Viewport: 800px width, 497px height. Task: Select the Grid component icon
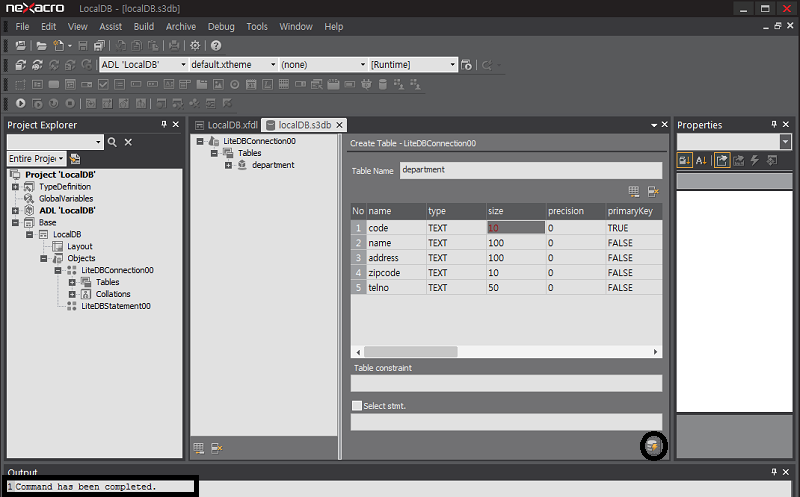284,84
